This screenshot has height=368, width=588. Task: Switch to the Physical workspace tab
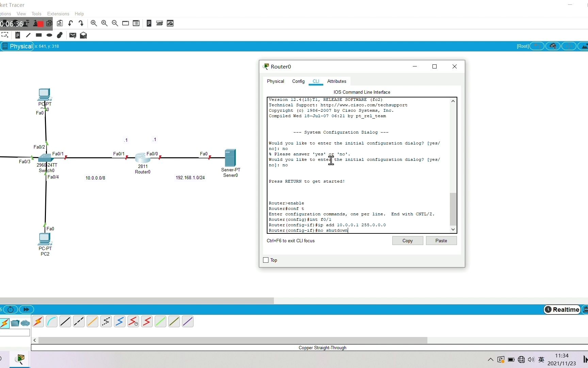(17, 46)
